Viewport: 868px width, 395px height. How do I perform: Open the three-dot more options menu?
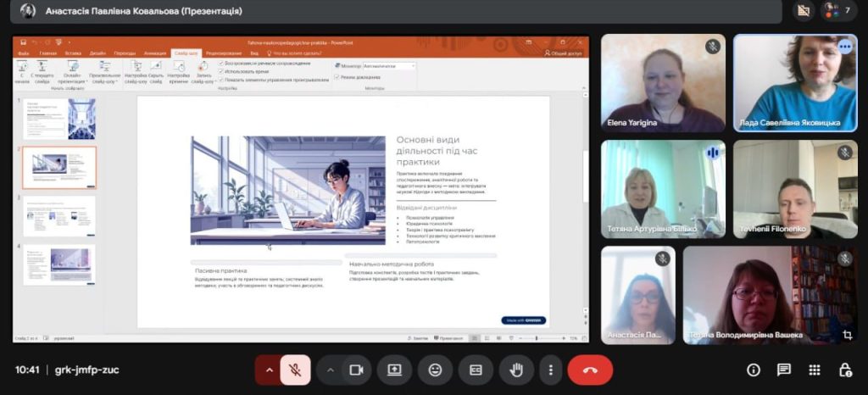pos(551,370)
